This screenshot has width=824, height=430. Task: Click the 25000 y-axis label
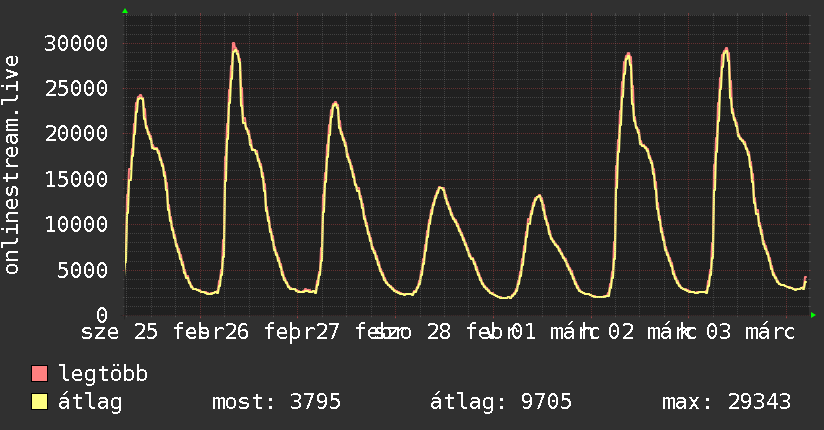point(76,88)
